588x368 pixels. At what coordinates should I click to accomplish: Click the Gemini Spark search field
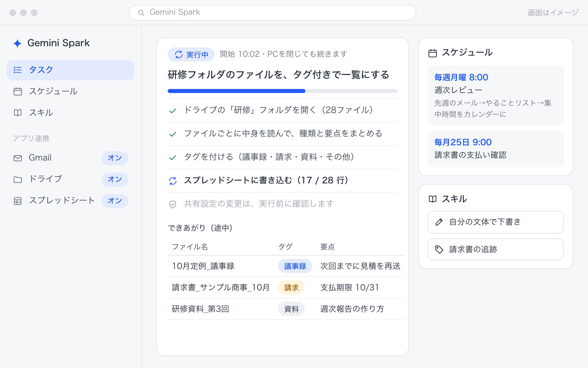click(x=273, y=13)
